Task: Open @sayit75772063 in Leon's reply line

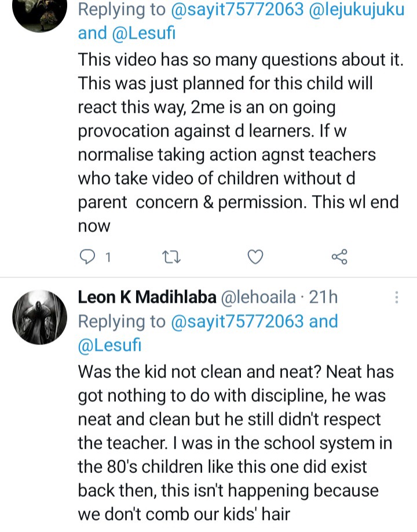Action: point(237,321)
